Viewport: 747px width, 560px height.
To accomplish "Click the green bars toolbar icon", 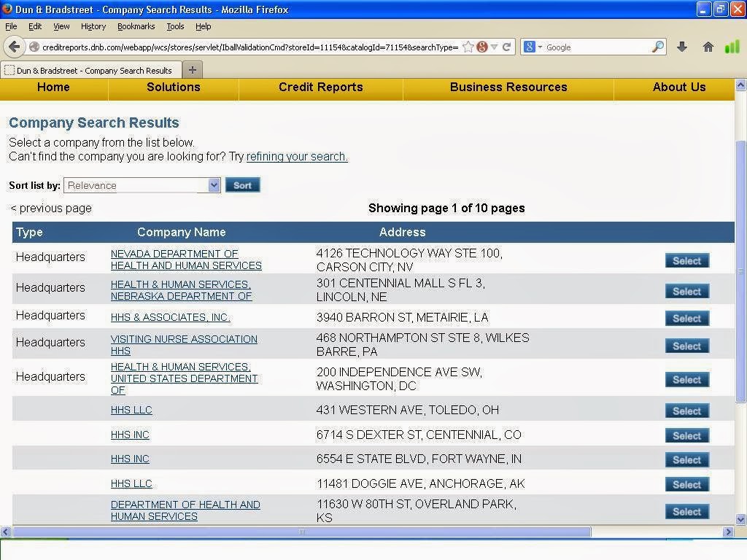I will point(732,47).
